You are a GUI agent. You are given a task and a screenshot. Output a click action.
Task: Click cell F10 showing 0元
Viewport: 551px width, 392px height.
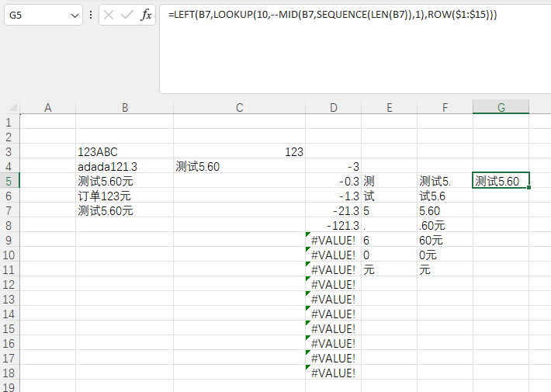point(445,255)
